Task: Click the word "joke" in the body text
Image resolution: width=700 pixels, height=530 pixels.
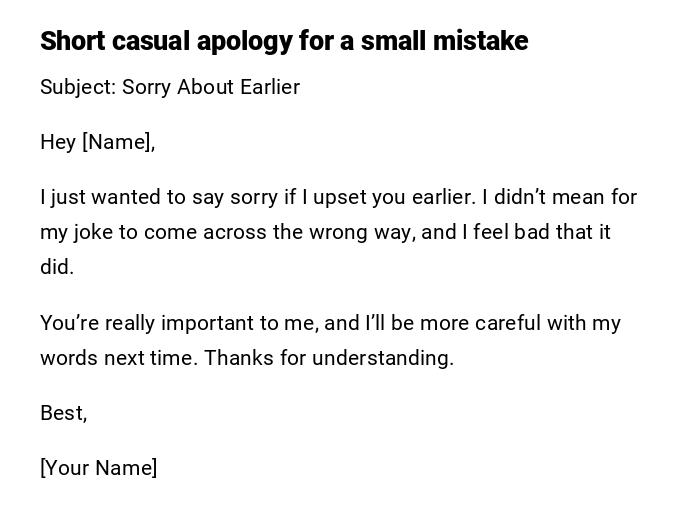Action: point(93,232)
